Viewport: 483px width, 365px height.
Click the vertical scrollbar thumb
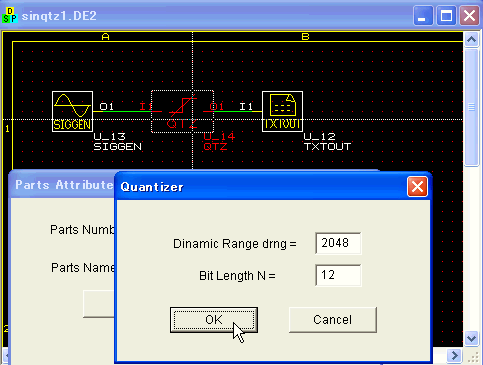[471, 107]
